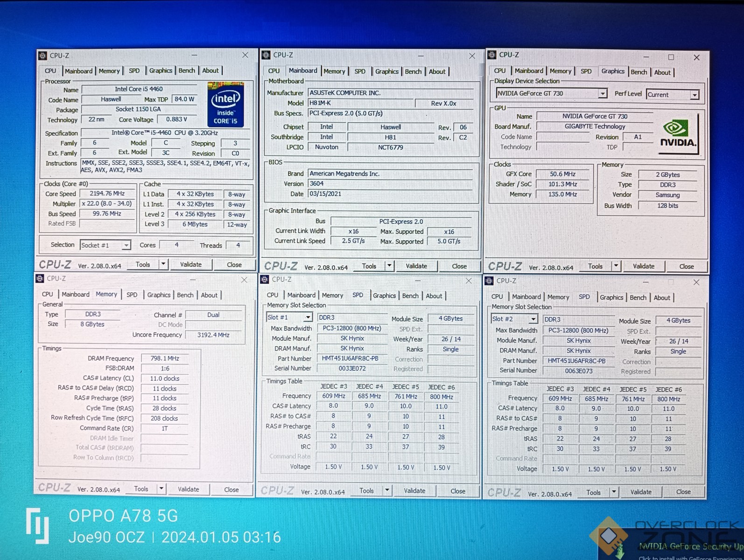Expand Tools dropdown arrow in Graphics window
Image resolution: width=744 pixels, height=560 pixels.
click(x=616, y=266)
